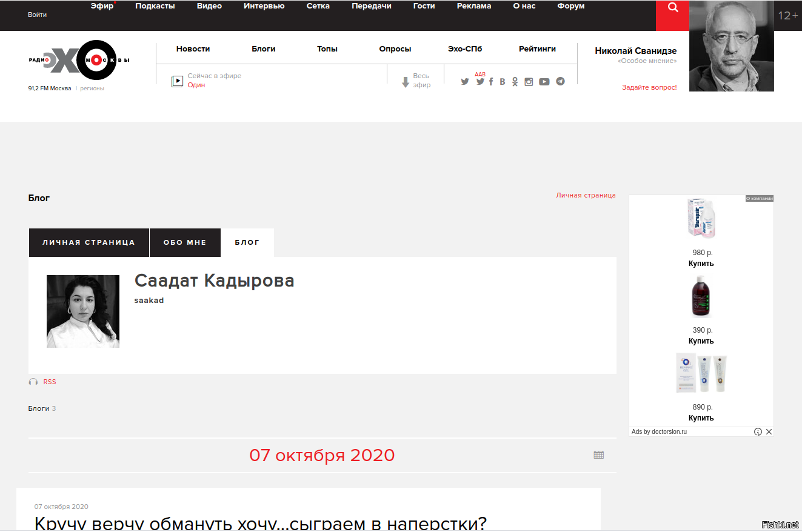The height and width of the screenshot is (532, 802).
Task: Open the Facebook icon
Action: [x=491, y=82]
